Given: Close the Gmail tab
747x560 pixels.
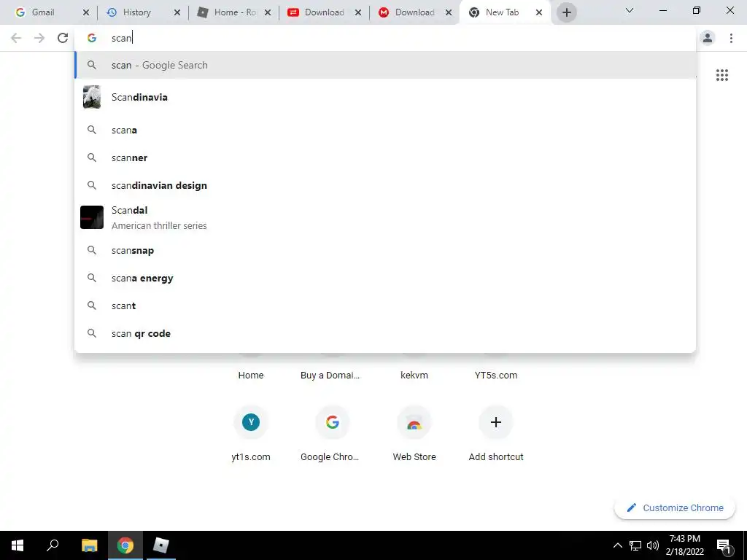Looking at the screenshot, I should click(x=86, y=13).
